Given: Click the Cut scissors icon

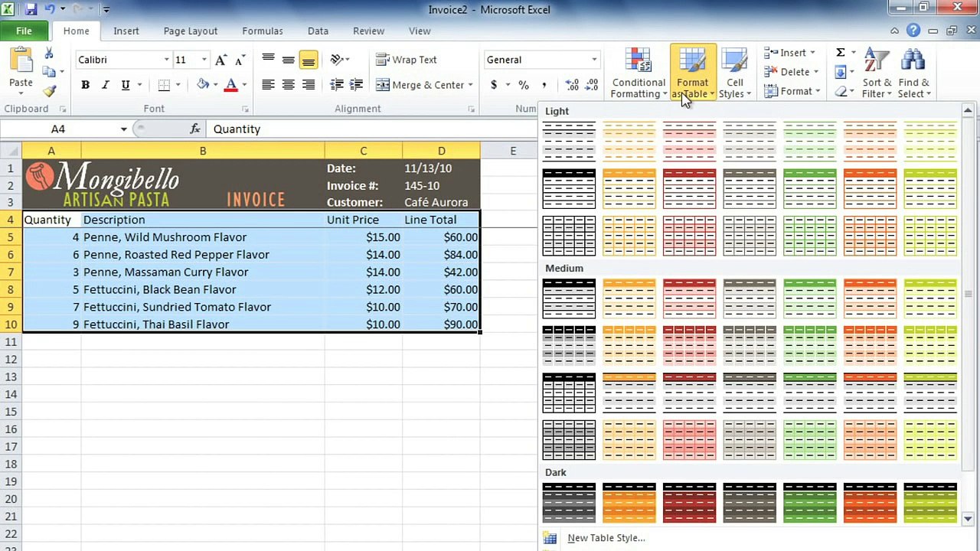Looking at the screenshot, I should click(49, 54).
